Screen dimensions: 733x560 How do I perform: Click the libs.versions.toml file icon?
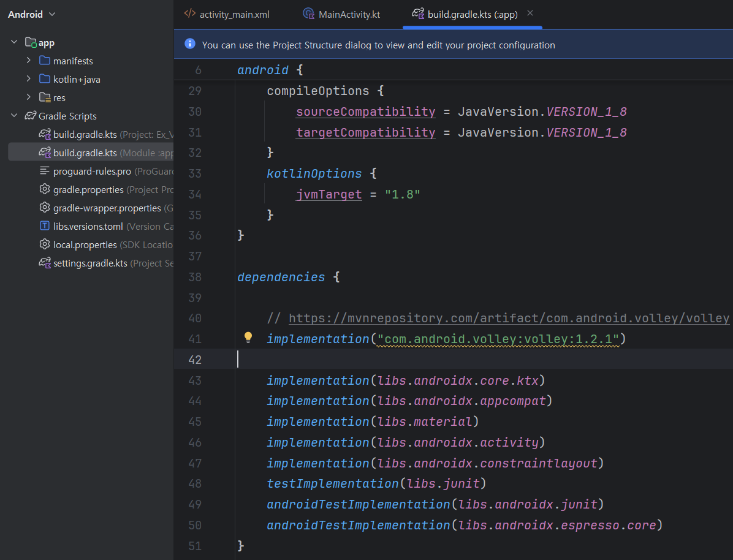[45, 226]
